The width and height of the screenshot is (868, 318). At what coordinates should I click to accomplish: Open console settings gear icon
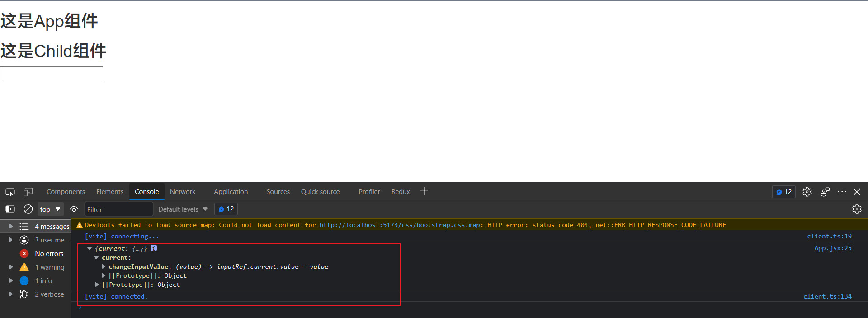tap(857, 209)
